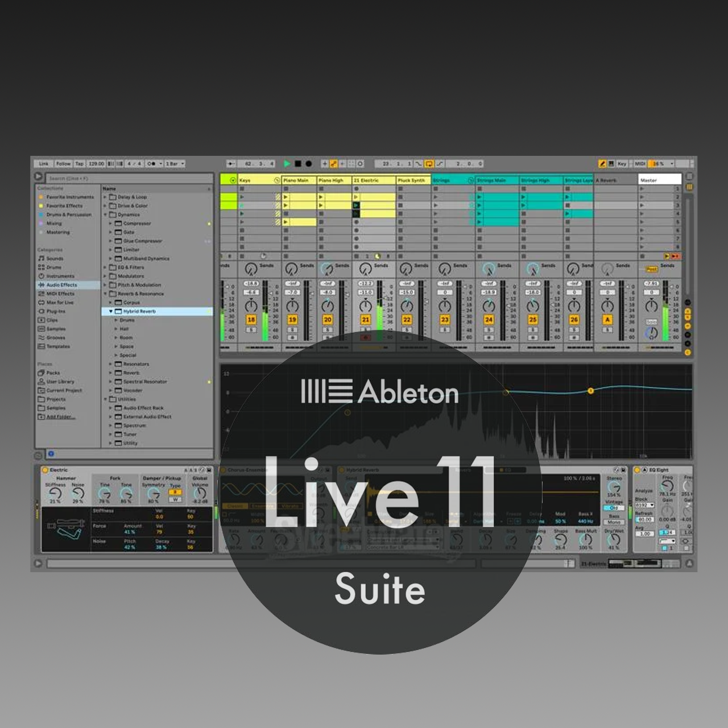Open the 1 Bar quantization dropdown
This screenshot has height=728, width=728.
pos(175,164)
